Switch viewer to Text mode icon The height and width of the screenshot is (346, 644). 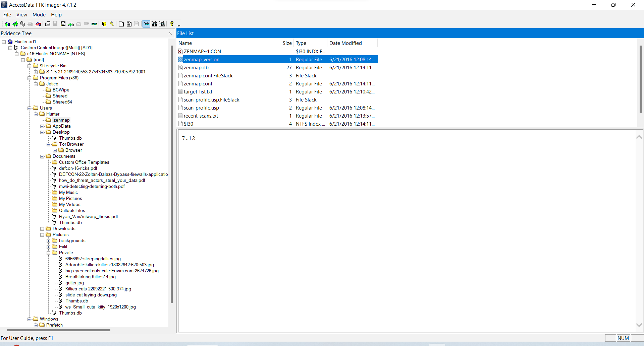coord(154,24)
